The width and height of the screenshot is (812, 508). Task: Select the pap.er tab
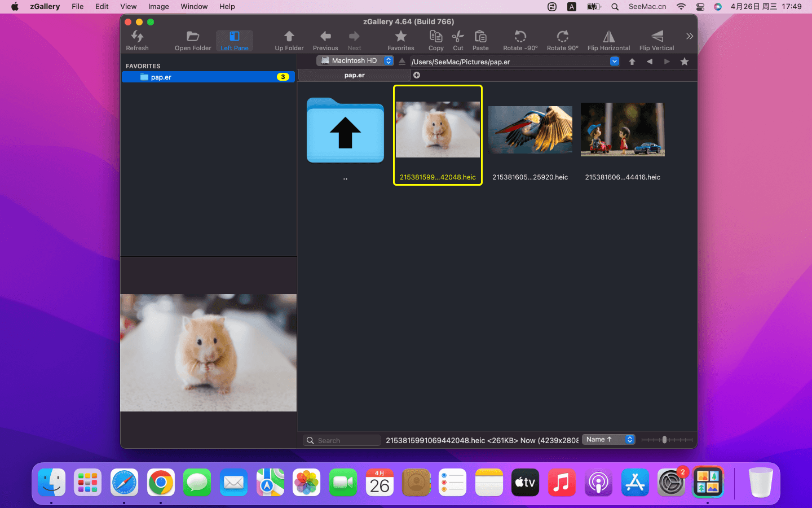click(x=354, y=75)
